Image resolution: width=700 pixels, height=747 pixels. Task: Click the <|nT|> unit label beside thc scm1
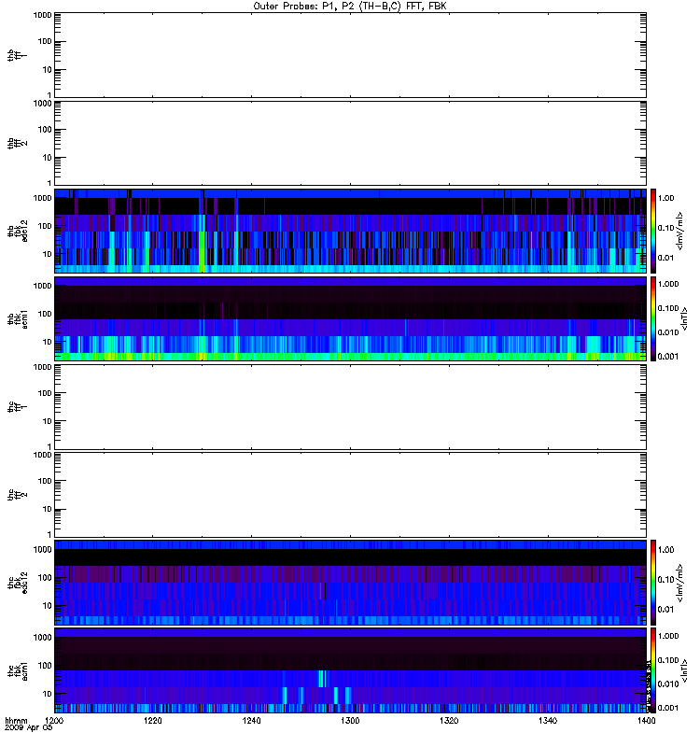point(684,670)
